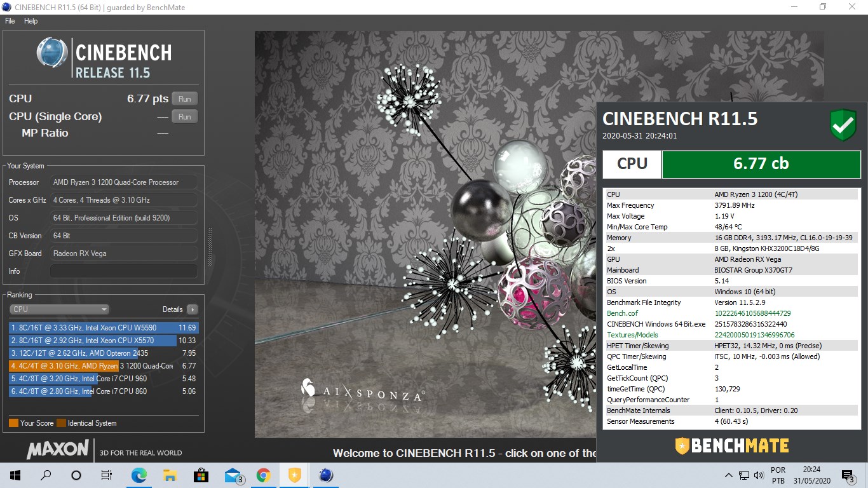Screen dimensions: 868x488
Task: Open Task View on taskbar
Action: (x=107, y=475)
